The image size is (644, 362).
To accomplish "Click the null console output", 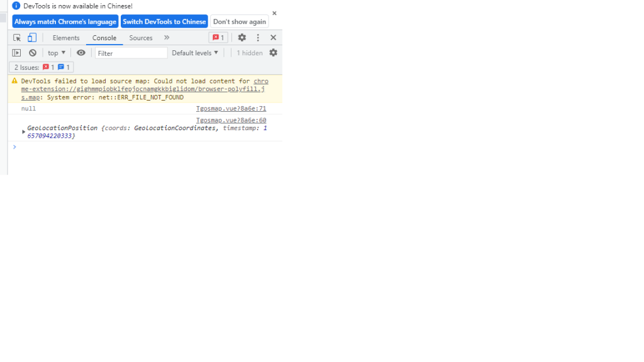I will [x=28, y=108].
